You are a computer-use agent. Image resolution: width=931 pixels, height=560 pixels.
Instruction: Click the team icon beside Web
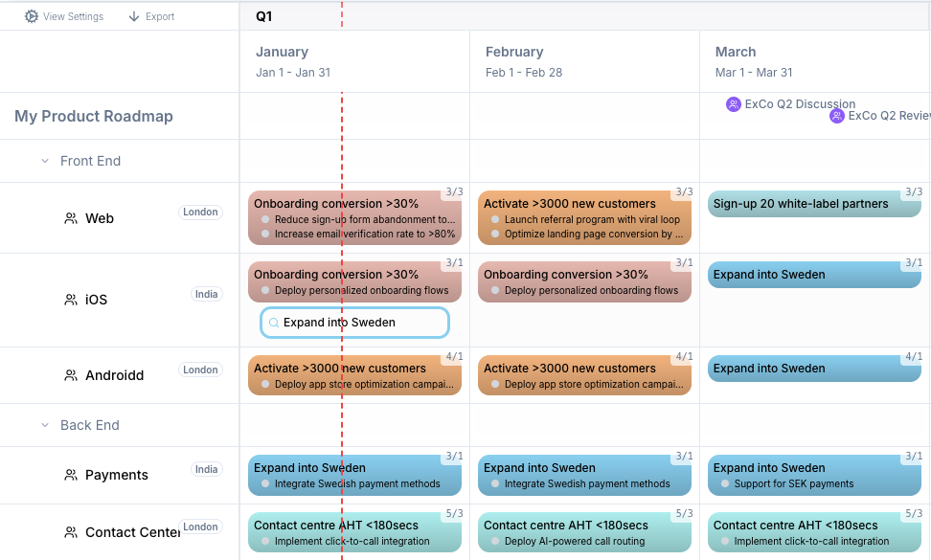click(x=71, y=217)
